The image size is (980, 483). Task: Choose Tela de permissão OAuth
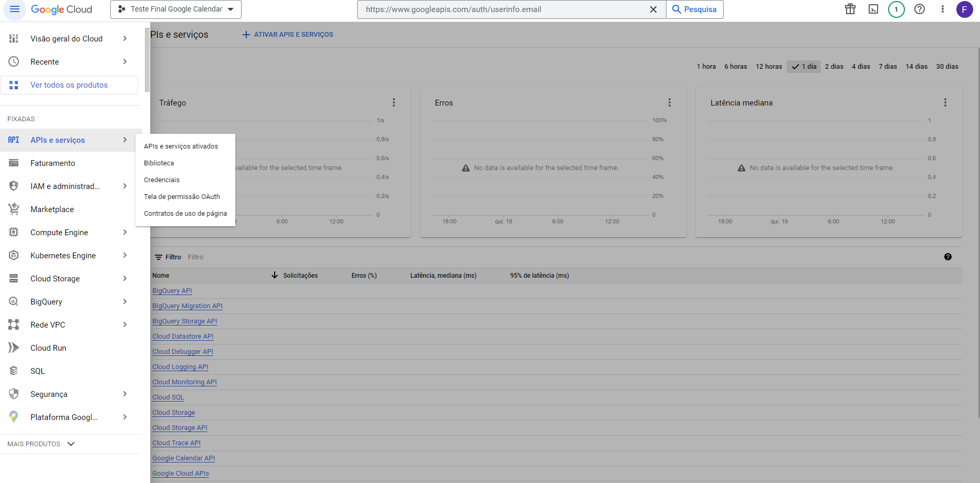click(x=182, y=197)
